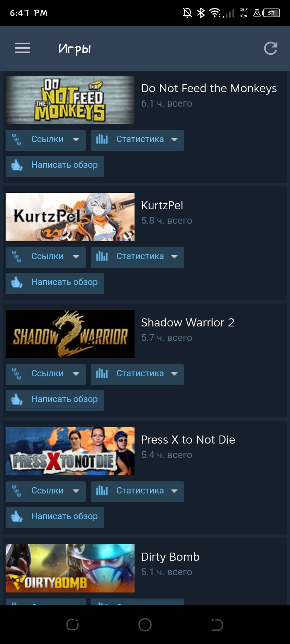The image size is (290, 644).
Task: Expand Ссылки dropdown for Do Not Feed the Monkeys
Action: (46, 140)
